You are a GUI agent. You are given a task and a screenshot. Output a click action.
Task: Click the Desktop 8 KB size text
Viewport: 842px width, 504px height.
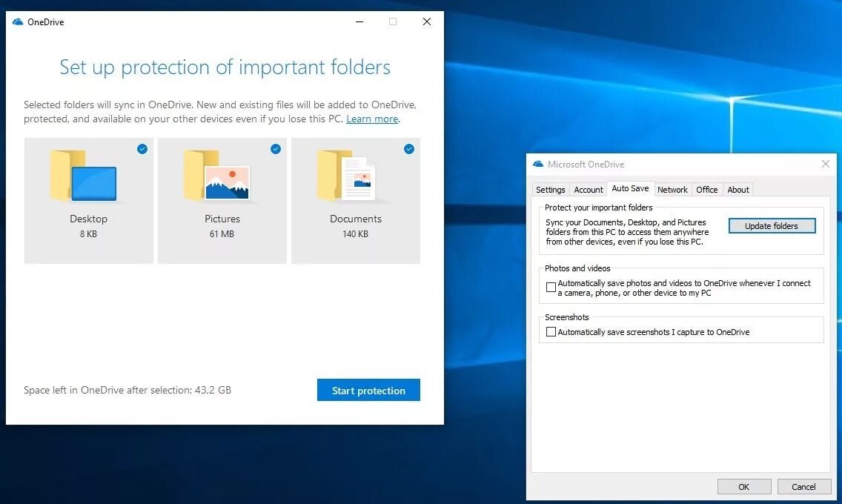[89, 234]
